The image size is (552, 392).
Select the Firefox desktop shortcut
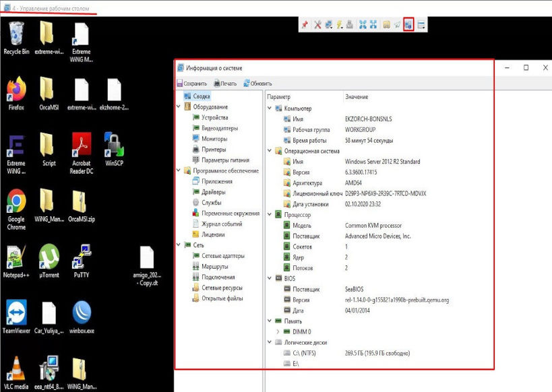[x=16, y=94]
